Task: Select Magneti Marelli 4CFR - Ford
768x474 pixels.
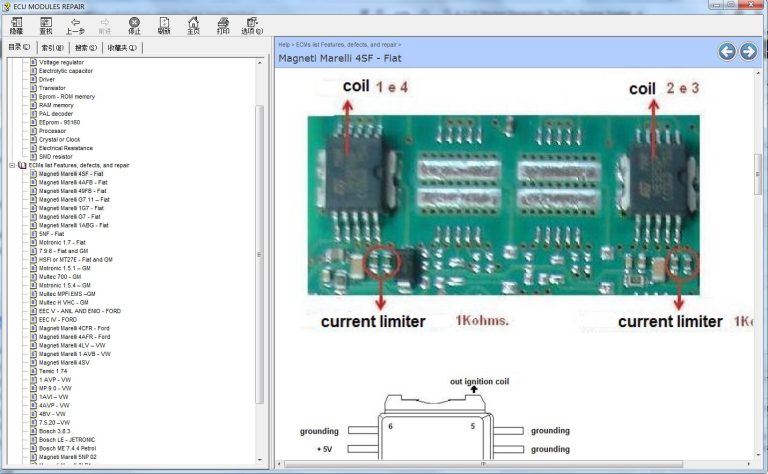Action: pyautogui.click(x=74, y=328)
